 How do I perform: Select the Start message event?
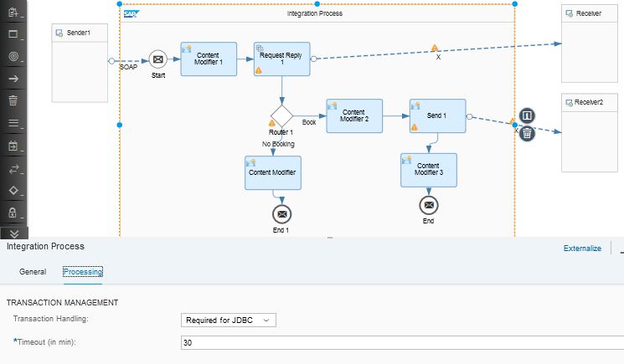158,59
